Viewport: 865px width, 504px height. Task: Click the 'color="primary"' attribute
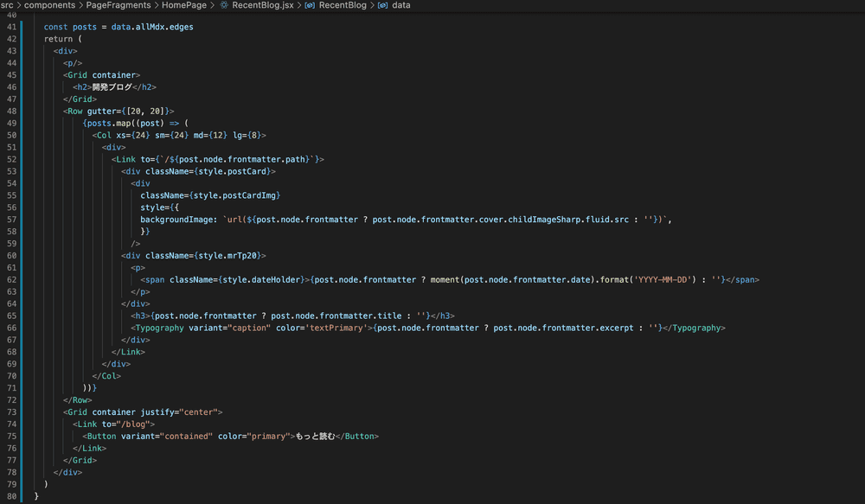[253, 437]
